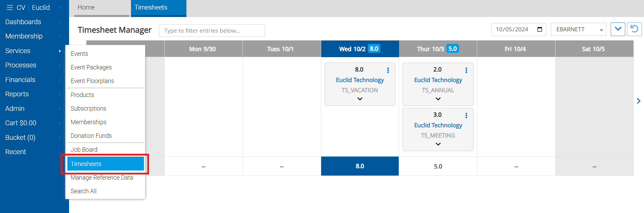Screen dimensions: 644x213
Task: Select the Tues 10/1 column header
Action: [x=282, y=49]
